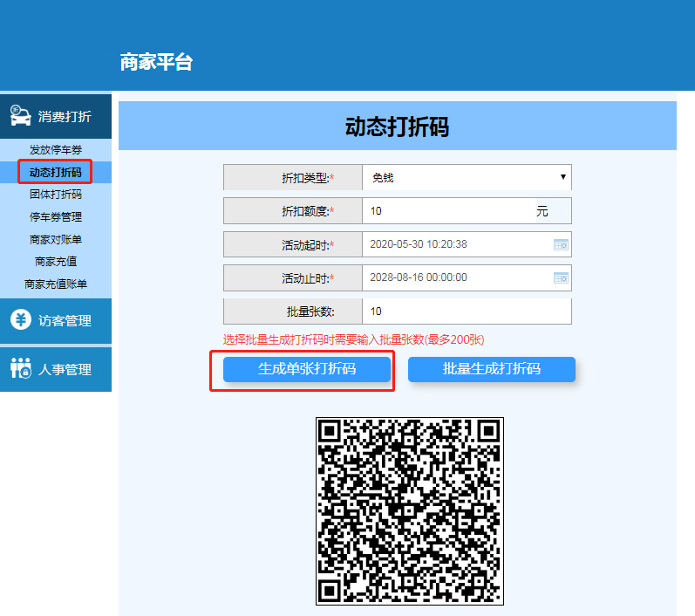695x616 pixels.
Task: Open 商家充值账单 menu item
Action: [x=56, y=284]
